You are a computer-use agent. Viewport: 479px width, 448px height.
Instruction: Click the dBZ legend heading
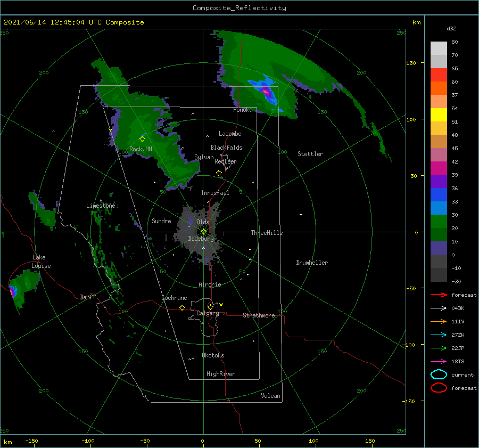click(451, 28)
